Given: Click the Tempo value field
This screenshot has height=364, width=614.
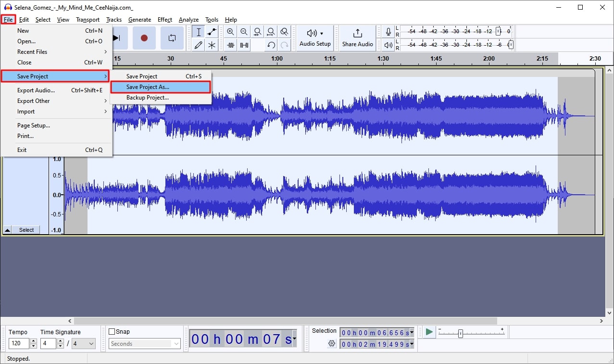Looking at the screenshot, I should coord(19,344).
